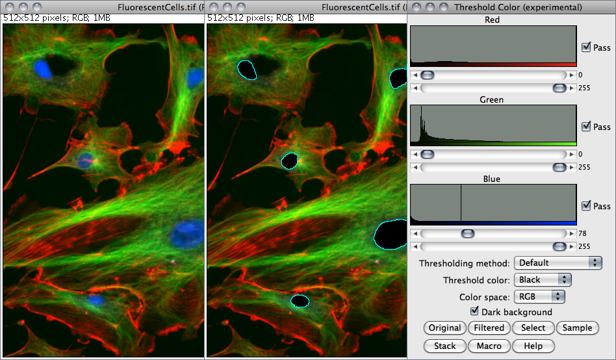Click the Original button
This screenshot has height=360, width=616.
[x=445, y=328]
